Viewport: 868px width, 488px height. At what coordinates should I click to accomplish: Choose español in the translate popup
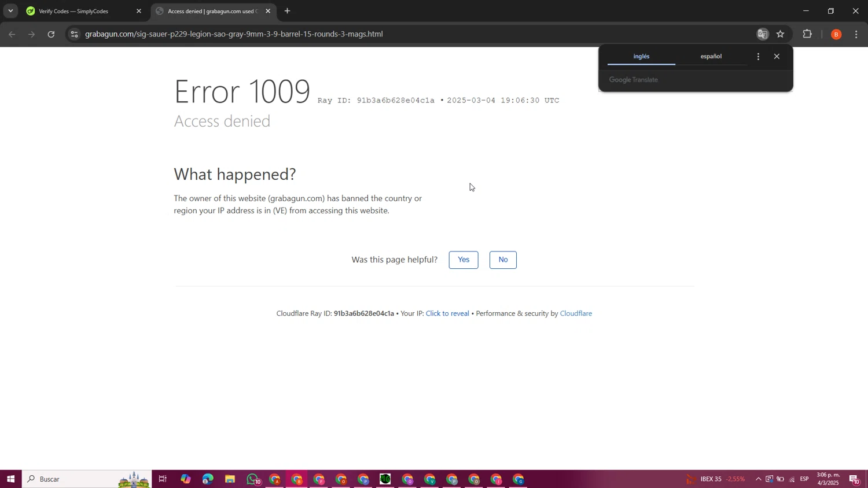711,56
